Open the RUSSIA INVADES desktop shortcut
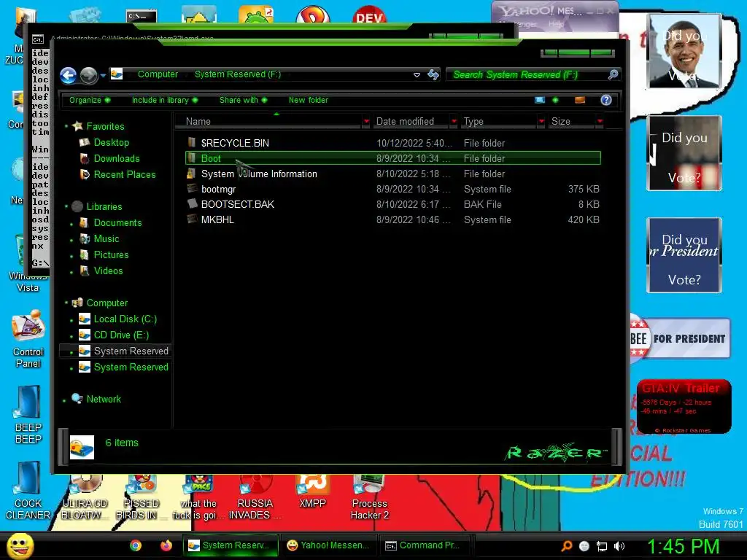 pos(255,497)
